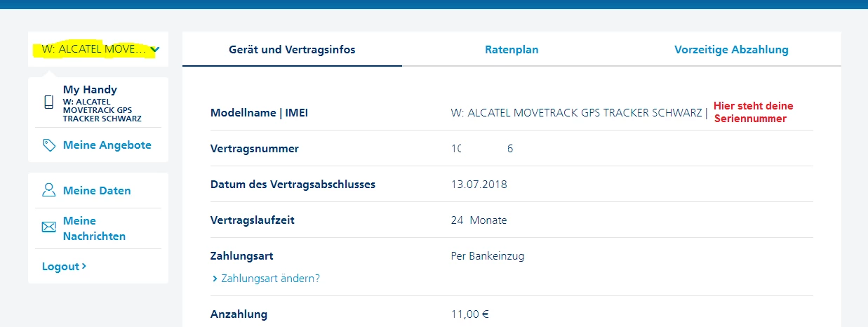Open the Meine Daten page
The height and width of the screenshot is (327, 868).
pyautogui.click(x=97, y=191)
